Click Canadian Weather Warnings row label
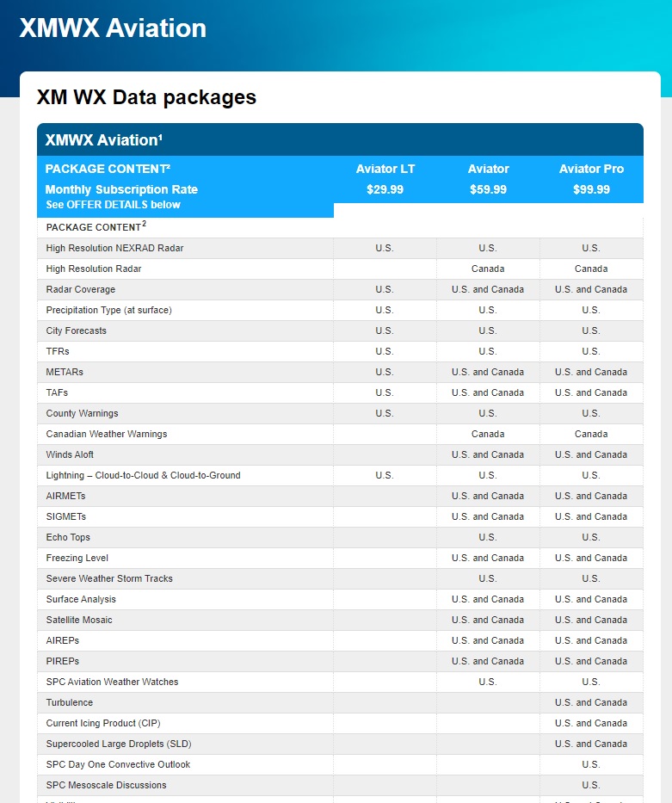The image size is (672, 803). (107, 434)
